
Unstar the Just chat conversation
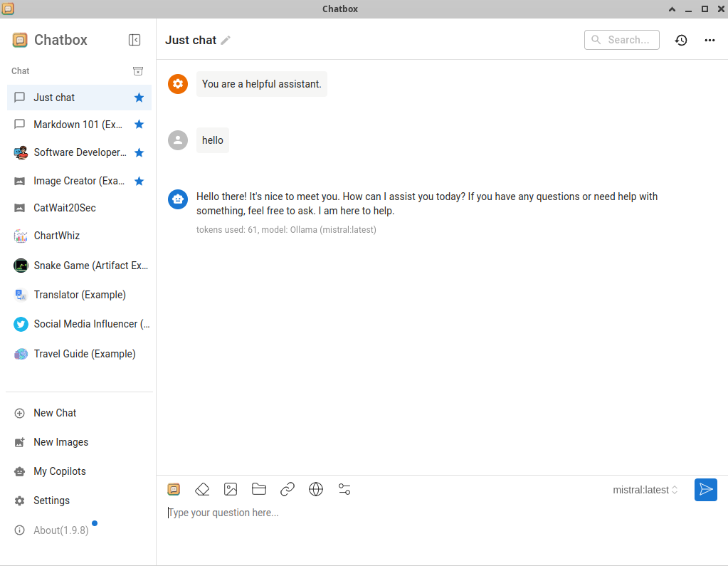(x=139, y=98)
